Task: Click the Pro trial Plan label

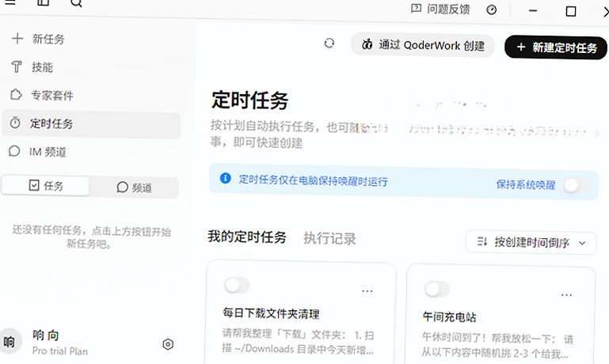Action: click(x=60, y=351)
